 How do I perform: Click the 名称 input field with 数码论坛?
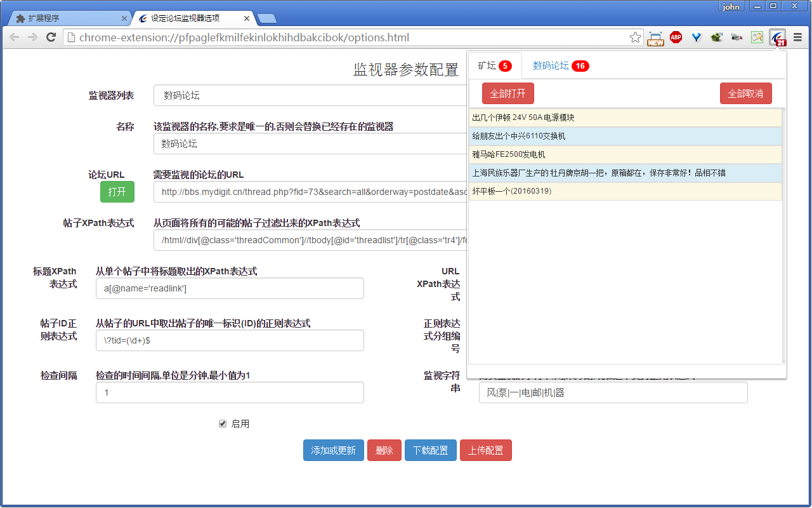310,144
